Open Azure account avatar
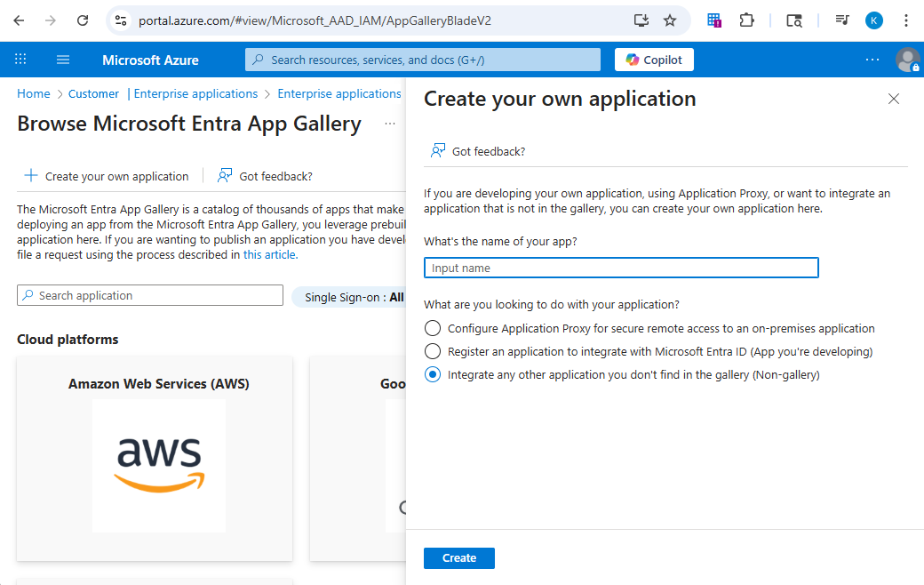 (x=907, y=60)
